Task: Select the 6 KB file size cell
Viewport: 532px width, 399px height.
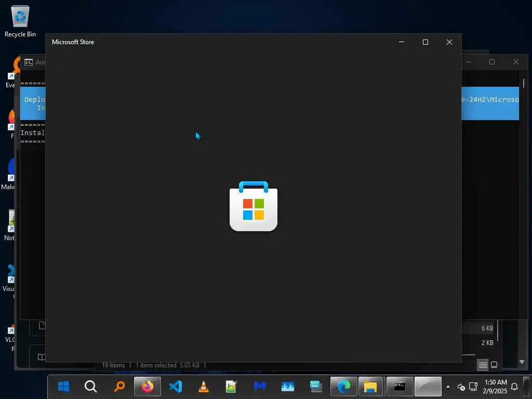Action: pos(487,328)
